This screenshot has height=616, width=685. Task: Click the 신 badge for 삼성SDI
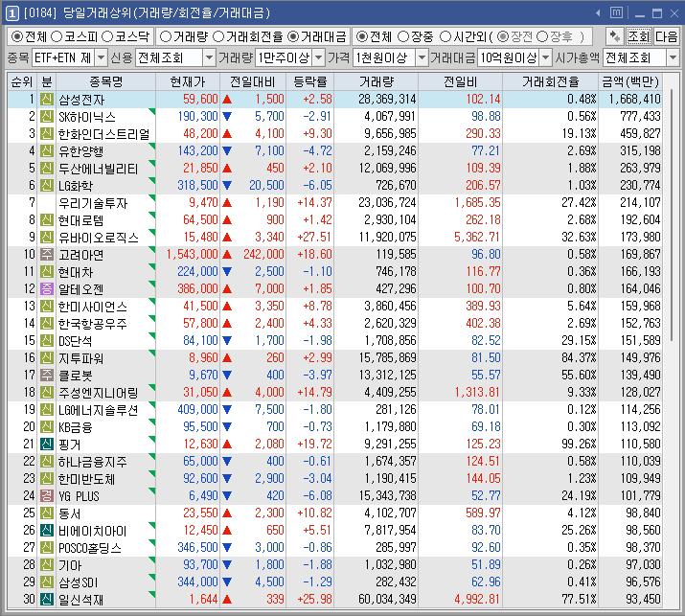46,582
